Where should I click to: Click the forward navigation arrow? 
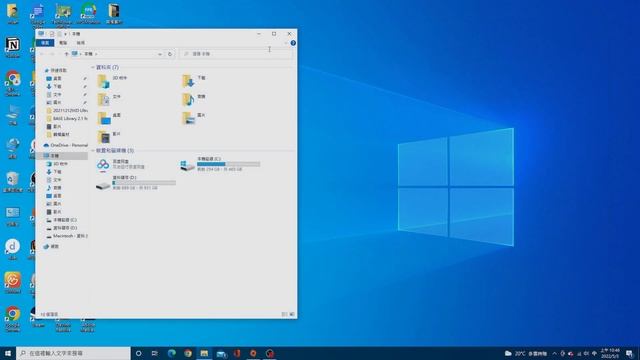click(52, 54)
